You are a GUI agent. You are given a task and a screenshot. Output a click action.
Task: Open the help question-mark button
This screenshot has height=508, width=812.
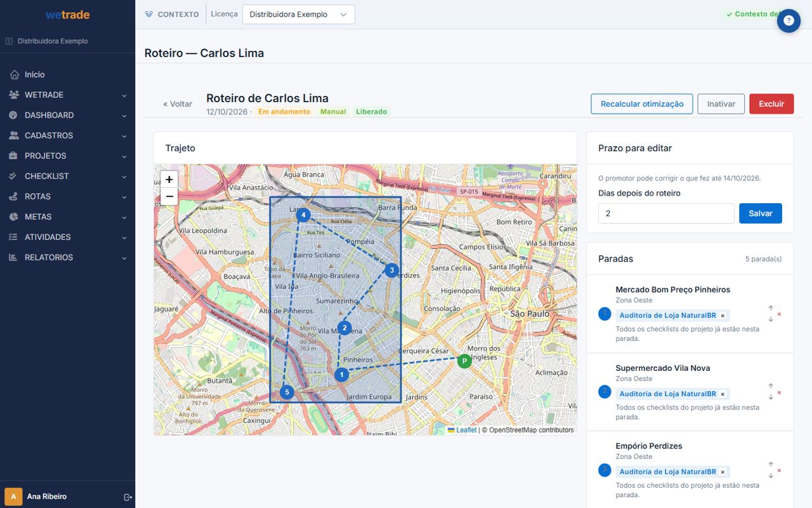(789, 21)
